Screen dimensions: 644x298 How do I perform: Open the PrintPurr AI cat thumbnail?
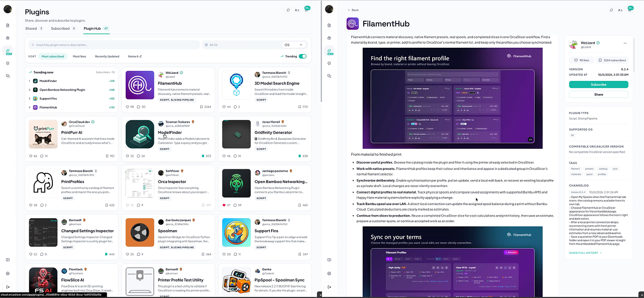[x=43, y=134]
